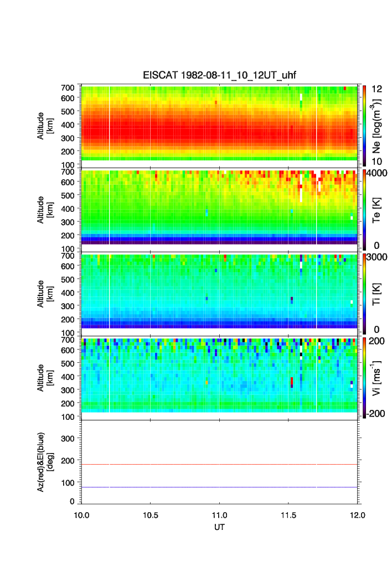
Task: Click the UT x-axis label
Action: pos(219,527)
